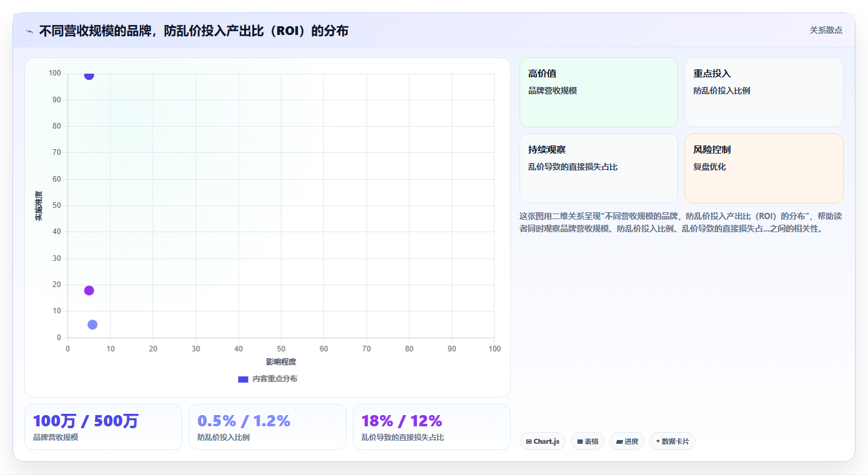Open the 持续观察 quadrant card
This screenshot has width=868, height=475.
tap(598, 169)
